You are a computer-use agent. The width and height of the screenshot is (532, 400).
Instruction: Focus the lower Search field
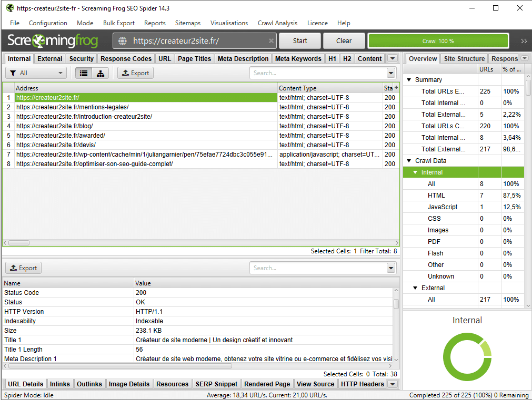coord(318,268)
